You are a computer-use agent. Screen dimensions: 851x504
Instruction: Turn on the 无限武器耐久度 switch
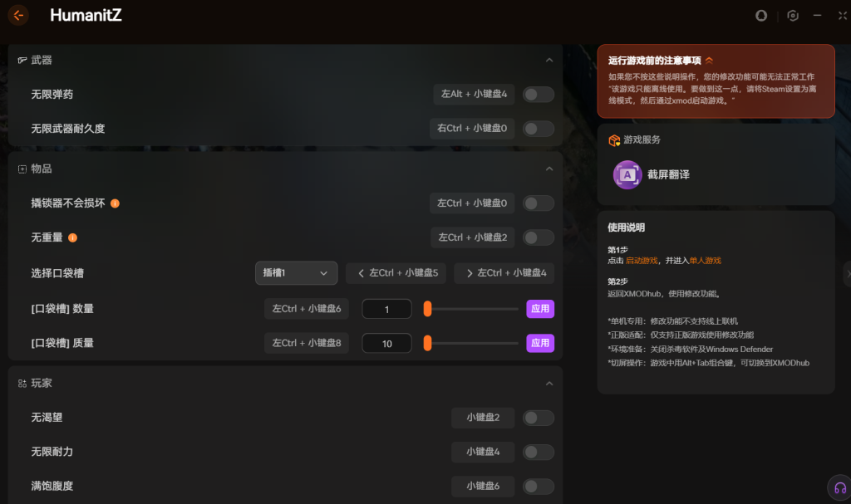pyautogui.click(x=538, y=129)
